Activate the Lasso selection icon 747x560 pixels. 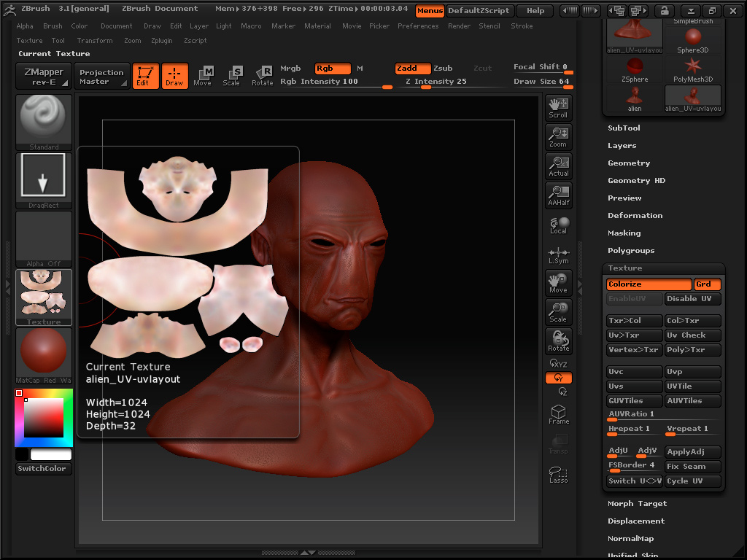[x=559, y=475]
